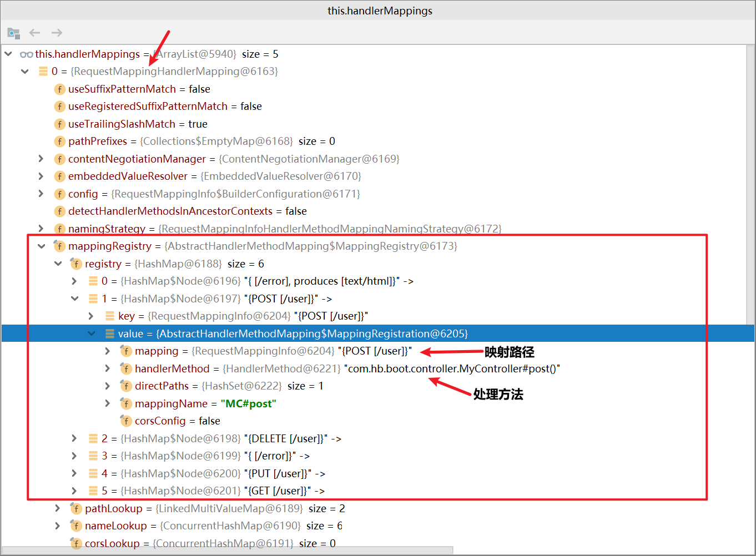This screenshot has width=756, height=556.
Task: Expand the namingStrategy field
Action: [41, 228]
